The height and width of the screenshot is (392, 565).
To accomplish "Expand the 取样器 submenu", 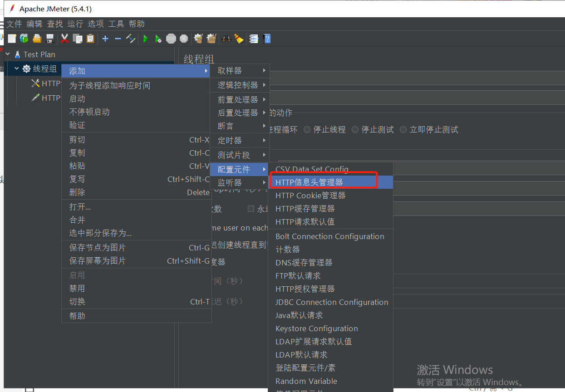I will 240,71.
